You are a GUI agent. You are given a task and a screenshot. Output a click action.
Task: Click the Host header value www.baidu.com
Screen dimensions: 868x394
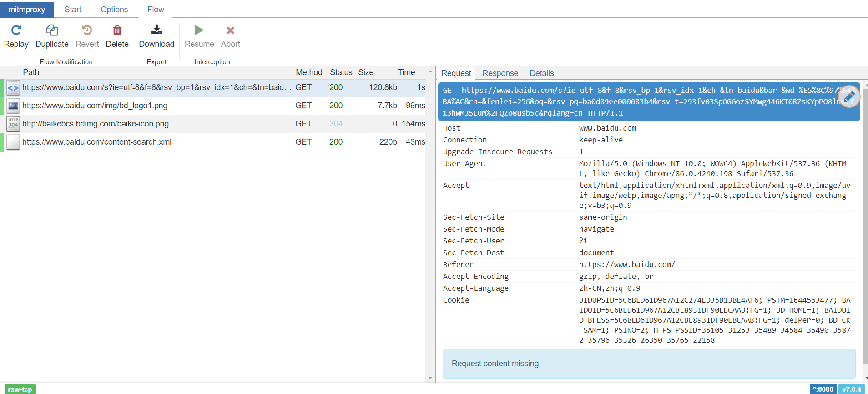pos(607,128)
